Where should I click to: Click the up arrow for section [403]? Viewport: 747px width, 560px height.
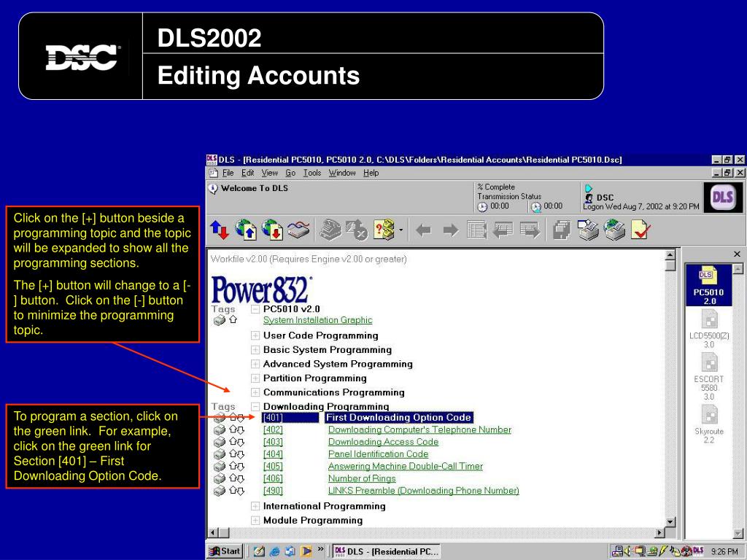tap(233, 442)
